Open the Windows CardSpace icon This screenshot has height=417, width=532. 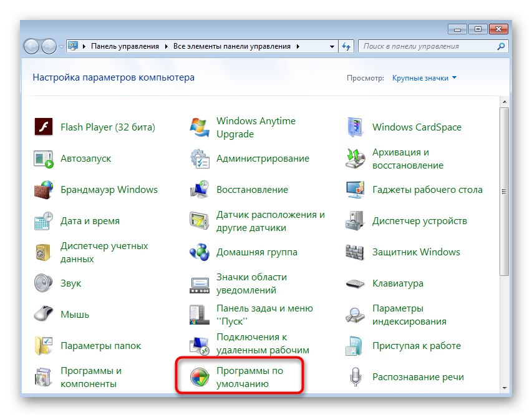(x=355, y=127)
